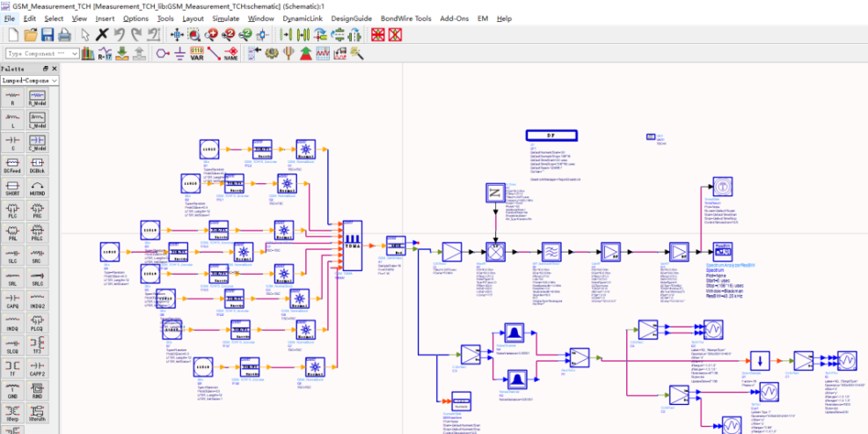Open the component library books icon
868x434 pixels.
coord(87,54)
